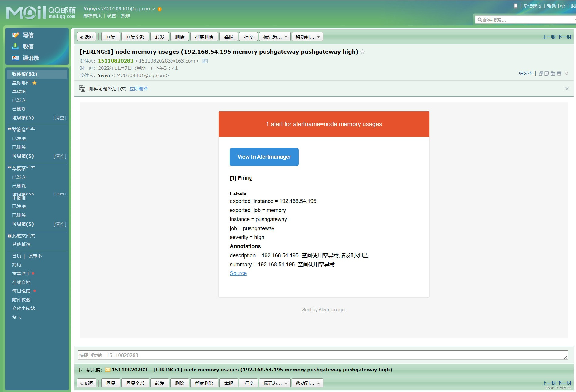Click 下一封 next mail link at top
The width and height of the screenshot is (576, 392).
pyautogui.click(x=564, y=37)
